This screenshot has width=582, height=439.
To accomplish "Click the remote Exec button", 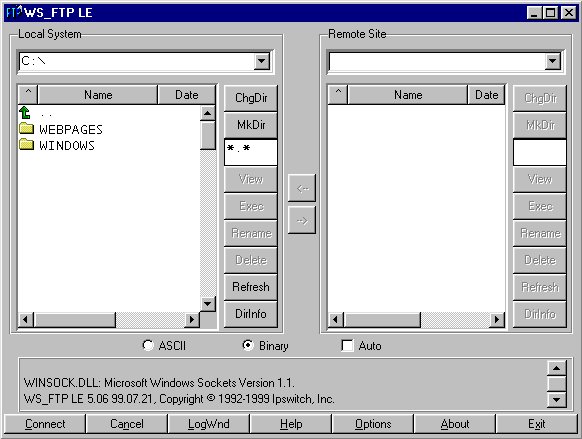I will [x=540, y=206].
